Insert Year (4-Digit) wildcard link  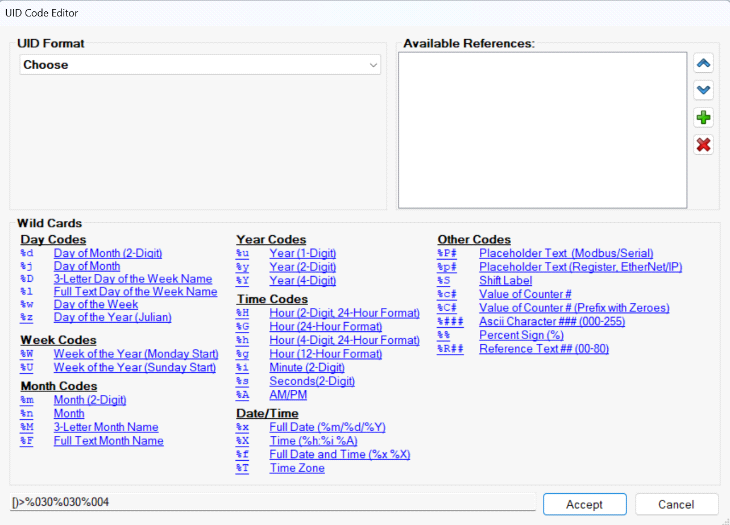pyautogui.click(x=302, y=281)
